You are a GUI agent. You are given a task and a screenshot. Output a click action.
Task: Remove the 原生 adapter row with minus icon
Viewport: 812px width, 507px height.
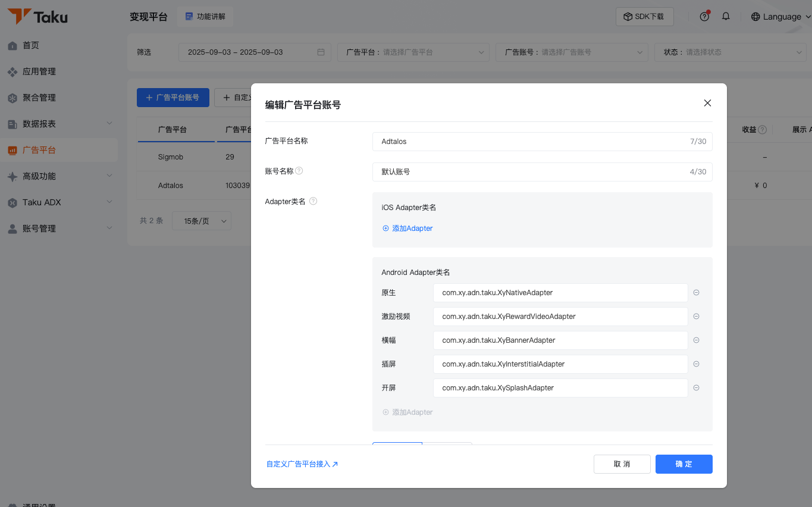696,293
